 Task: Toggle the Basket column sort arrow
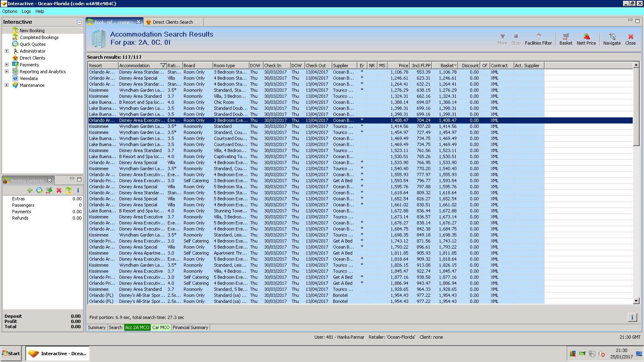pos(455,66)
